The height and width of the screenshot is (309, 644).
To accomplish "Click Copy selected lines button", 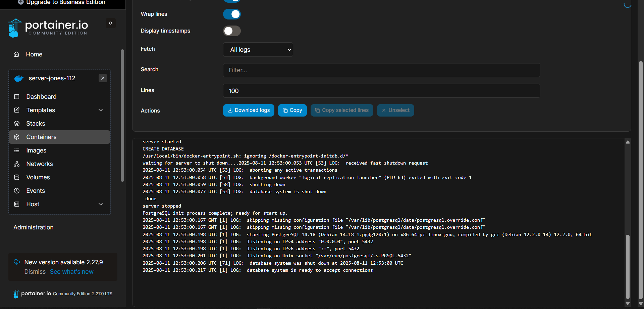I will pos(342,110).
